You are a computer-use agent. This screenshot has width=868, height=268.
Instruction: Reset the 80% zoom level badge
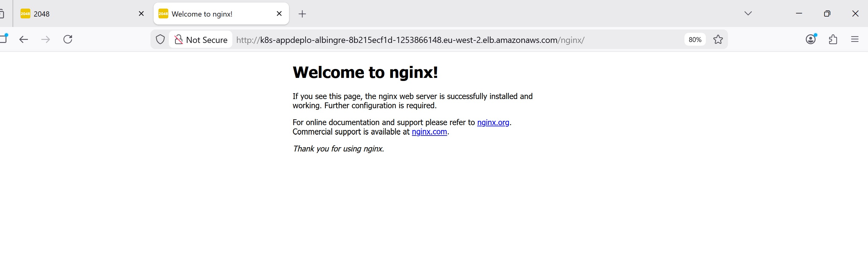point(695,40)
